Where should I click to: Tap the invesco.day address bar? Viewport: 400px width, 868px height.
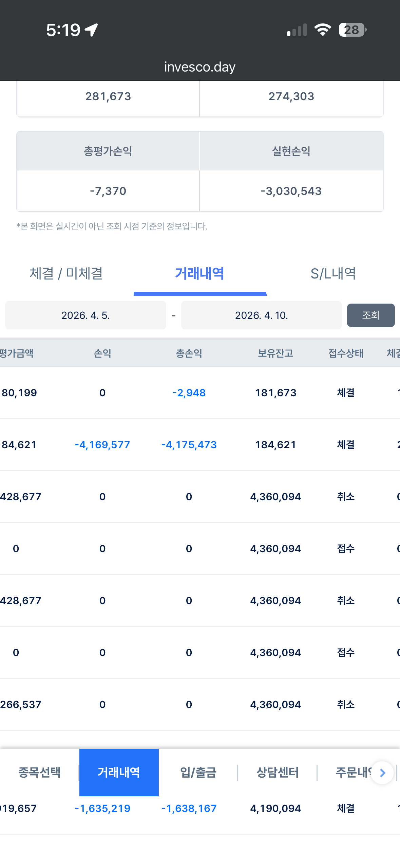click(x=200, y=67)
